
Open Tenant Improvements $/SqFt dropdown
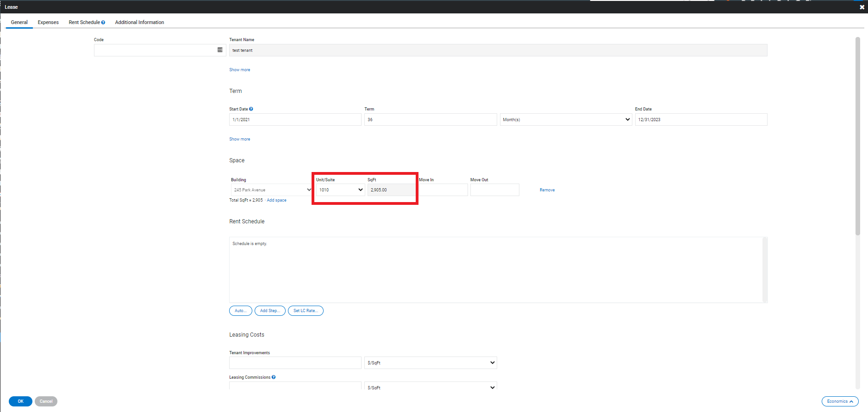tap(431, 363)
